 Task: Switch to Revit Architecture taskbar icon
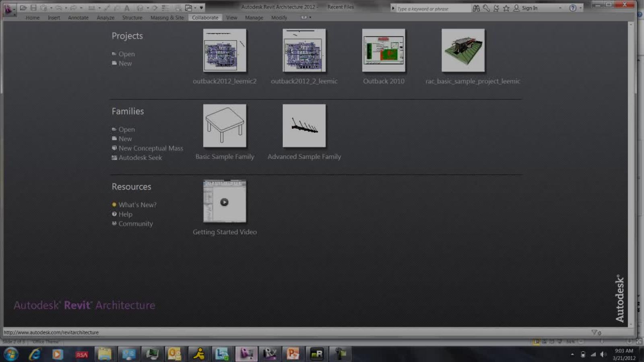[246, 354]
